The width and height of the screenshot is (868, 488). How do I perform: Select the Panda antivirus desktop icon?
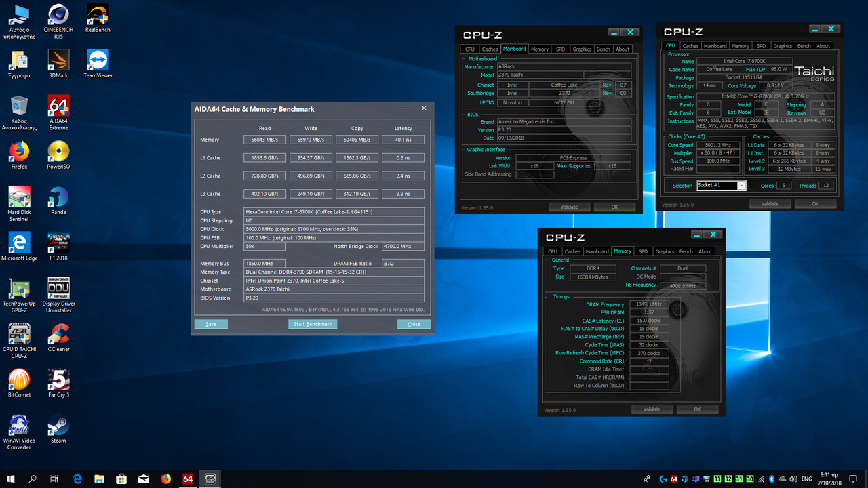click(x=58, y=201)
